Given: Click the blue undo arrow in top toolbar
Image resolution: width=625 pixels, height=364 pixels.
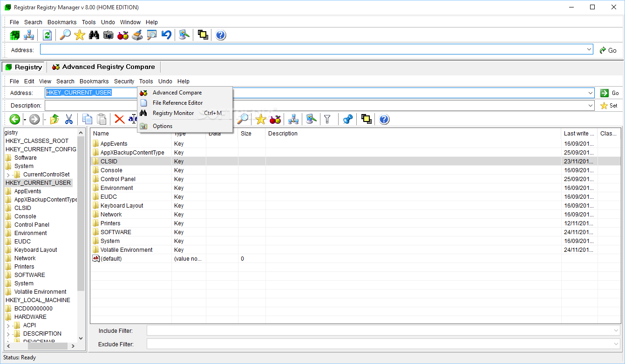Looking at the screenshot, I should click(x=166, y=35).
